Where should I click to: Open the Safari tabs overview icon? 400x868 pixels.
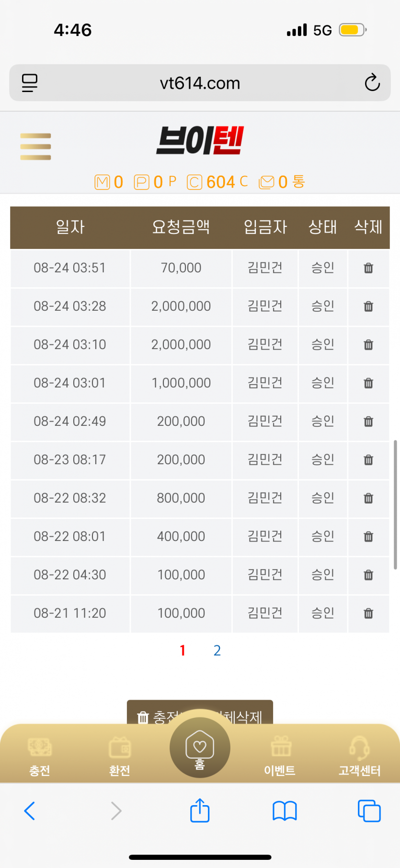[369, 811]
